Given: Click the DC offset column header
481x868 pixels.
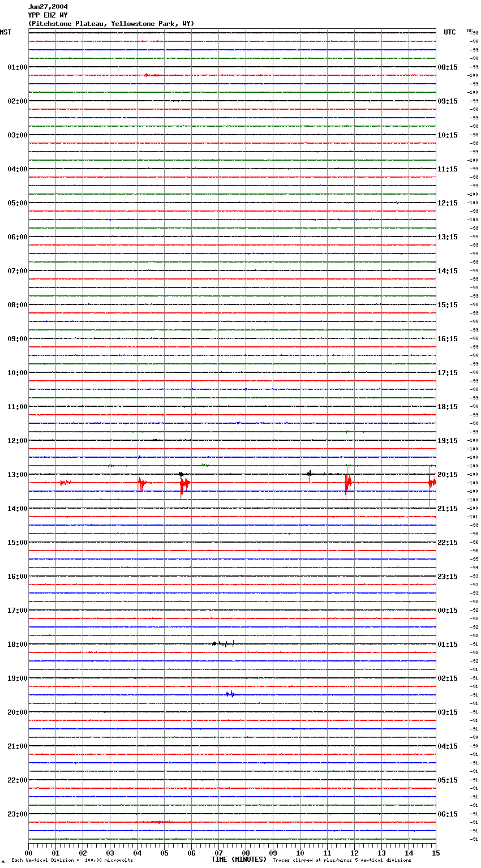Looking at the screenshot, I should tap(470, 31).
